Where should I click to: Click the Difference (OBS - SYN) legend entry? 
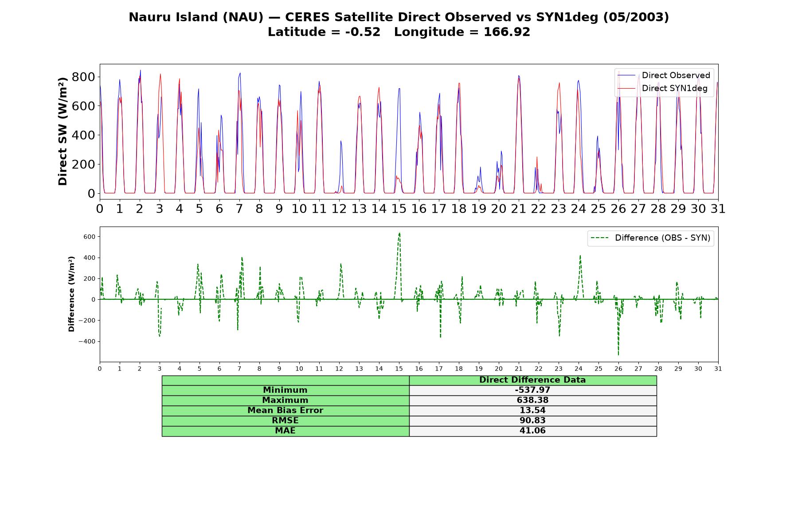coord(650,238)
